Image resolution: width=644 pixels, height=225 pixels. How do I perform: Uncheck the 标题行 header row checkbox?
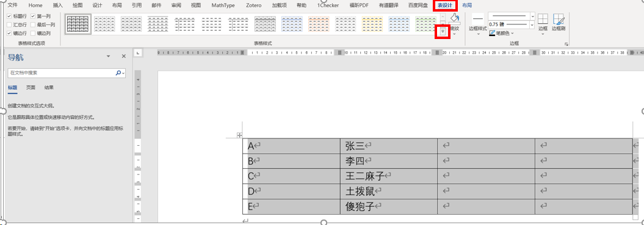pos(9,16)
